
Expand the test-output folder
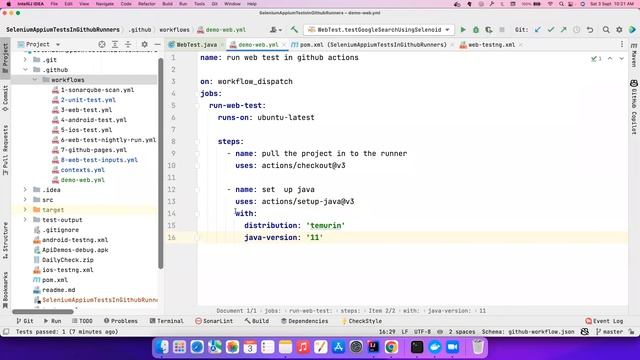(x=25, y=220)
